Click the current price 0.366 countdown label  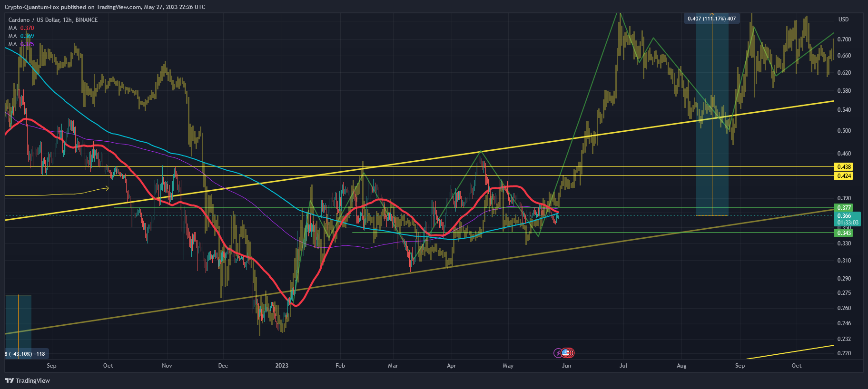point(848,219)
